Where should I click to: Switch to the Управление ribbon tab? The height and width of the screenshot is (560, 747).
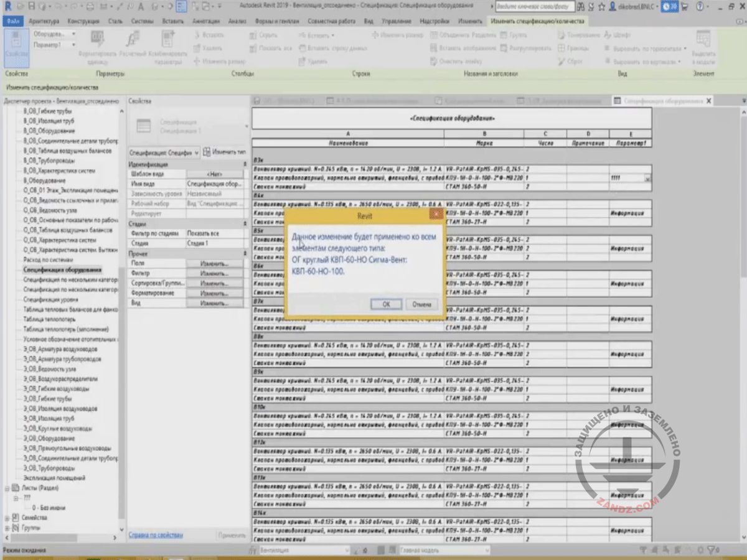pyautogui.click(x=396, y=21)
